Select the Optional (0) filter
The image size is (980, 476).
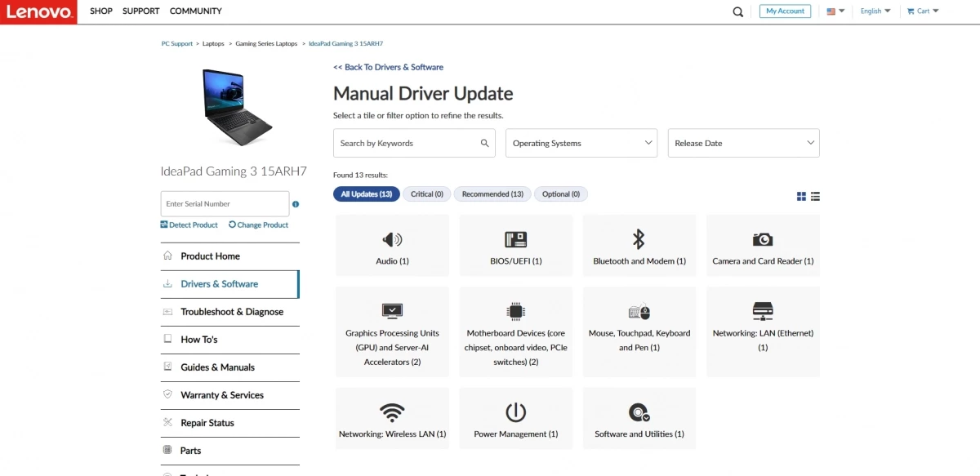point(561,194)
